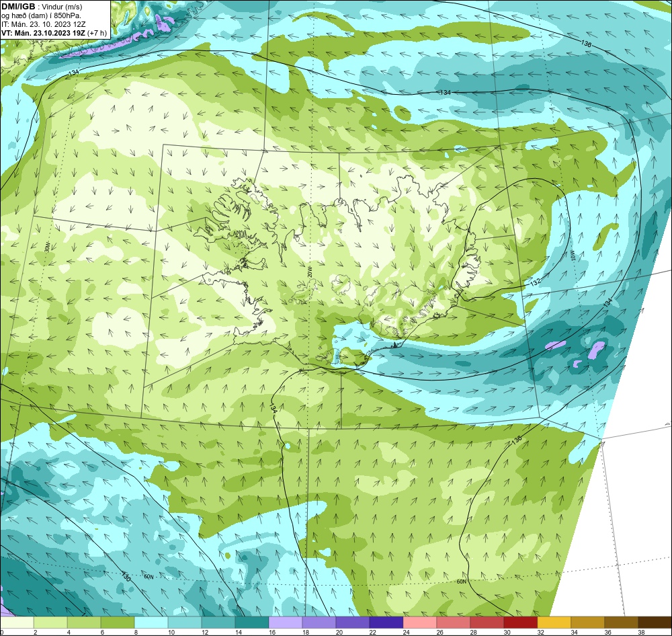Click the 'DMI/IGB' title text

[x=18, y=7]
